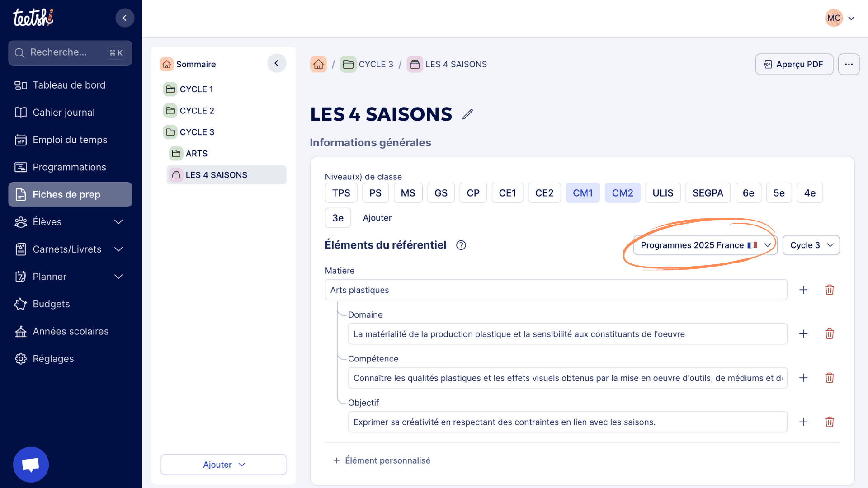Image resolution: width=868 pixels, height=488 pixels.
Task: Click the Aperçu PDF button
Action: (794, 64)
